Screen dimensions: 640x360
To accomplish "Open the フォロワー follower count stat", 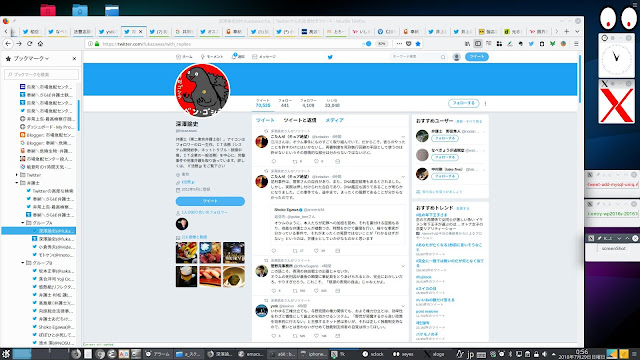I will (x=308, y=103).
